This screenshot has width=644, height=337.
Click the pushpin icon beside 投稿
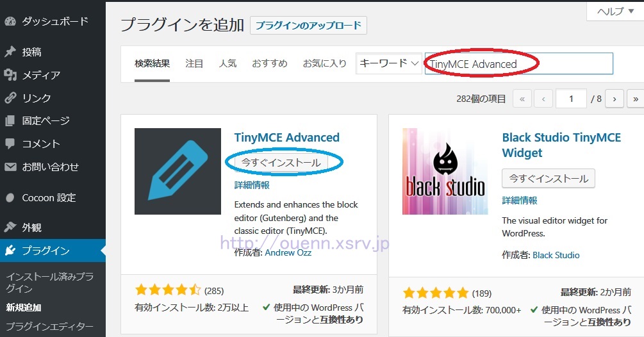10,52
